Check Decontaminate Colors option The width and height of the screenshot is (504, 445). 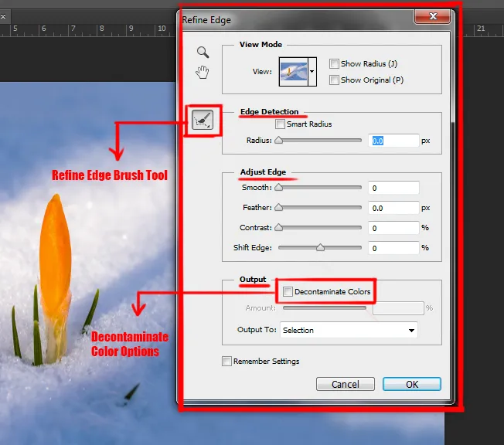point(288,292)
